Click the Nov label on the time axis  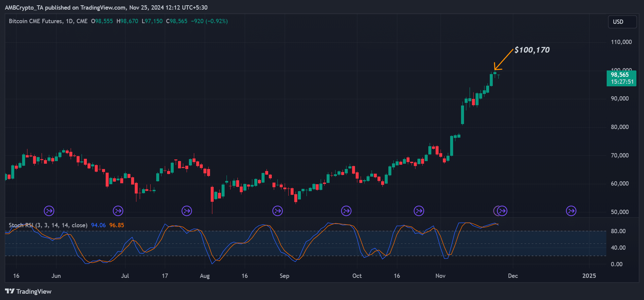pos(441,276)
